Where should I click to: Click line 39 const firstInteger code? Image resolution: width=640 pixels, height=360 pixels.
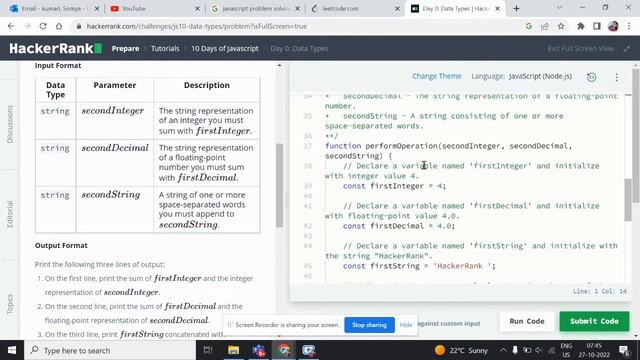(x=394, y=186)
